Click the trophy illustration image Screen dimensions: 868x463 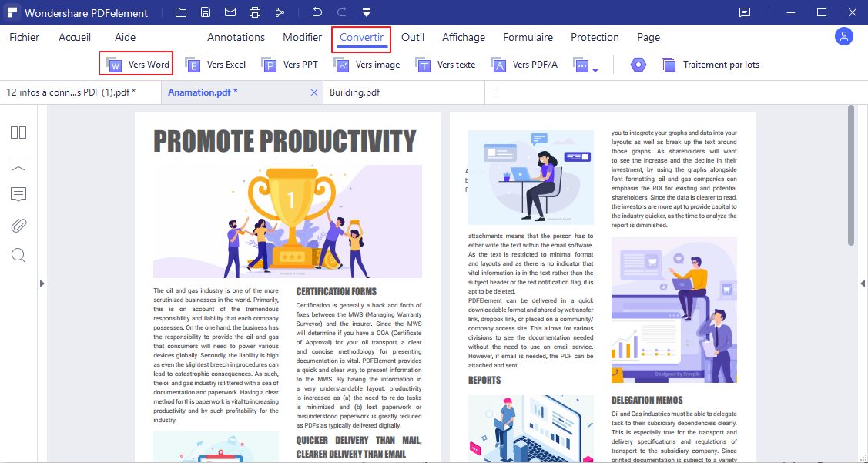287,221
